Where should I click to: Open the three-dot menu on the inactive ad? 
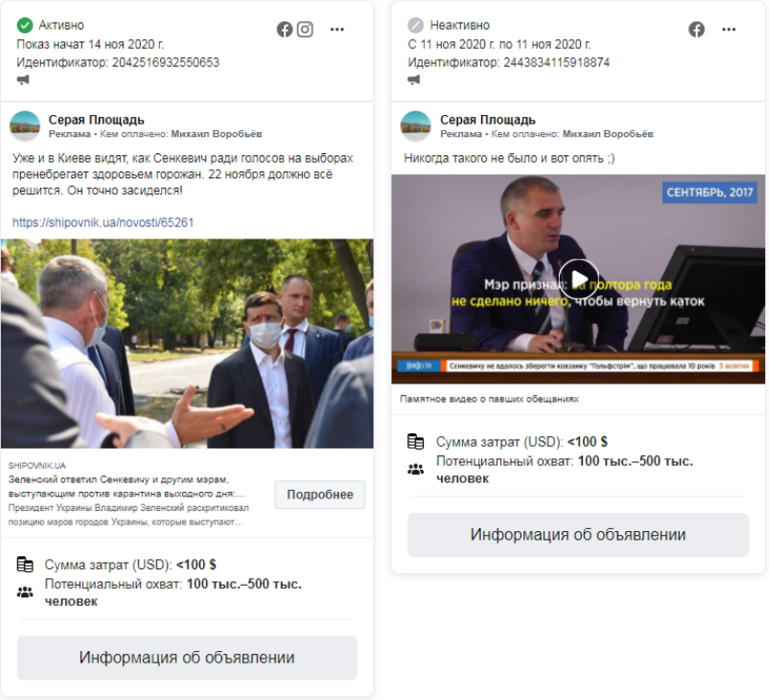[x=729, y=29]
